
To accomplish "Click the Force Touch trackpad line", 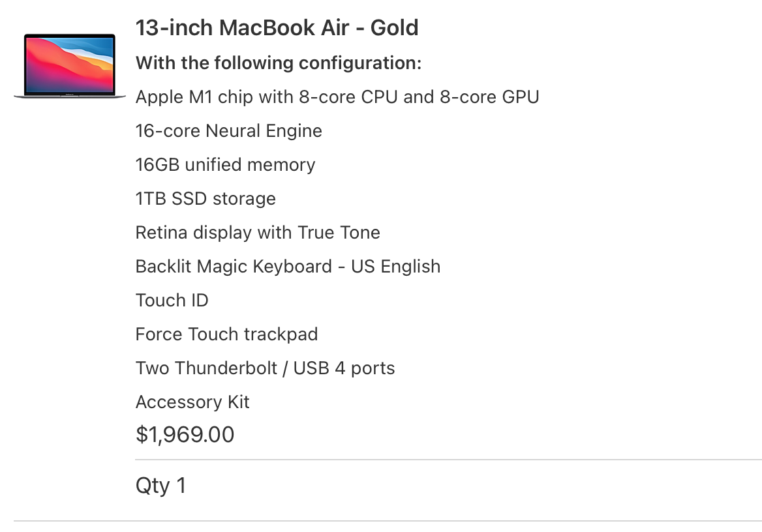I will (x=226, y=334).
